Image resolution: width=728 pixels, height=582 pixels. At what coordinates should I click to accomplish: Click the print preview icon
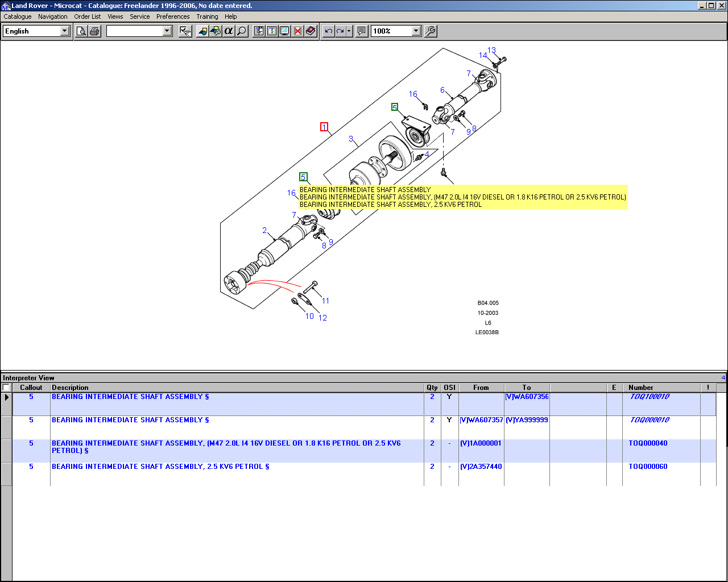click(x=81, y=31)
